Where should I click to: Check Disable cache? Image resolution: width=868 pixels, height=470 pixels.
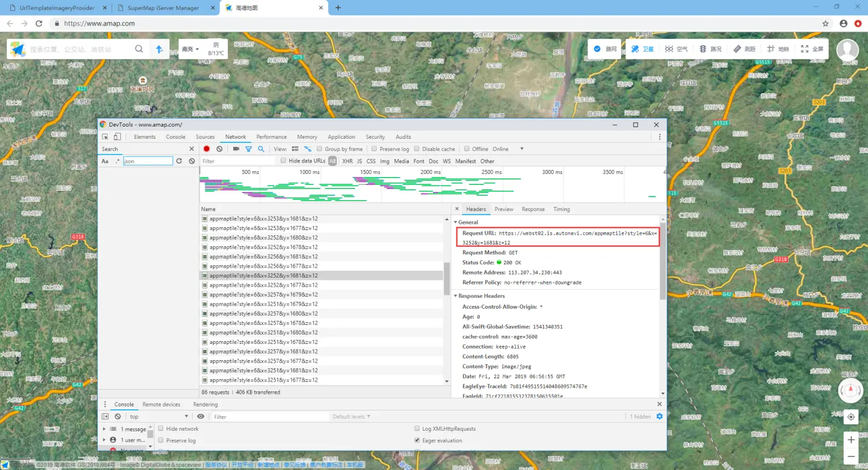tap(417, 149)
